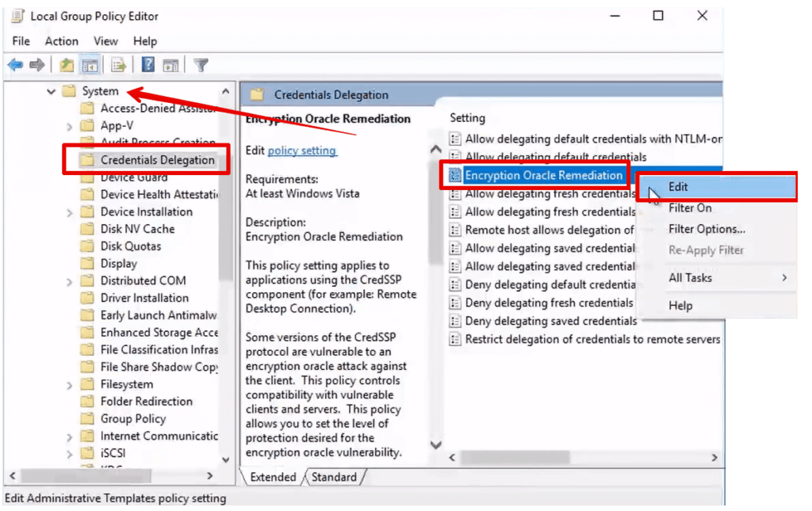Click Edit in the context menu
Viewport: 812px width, 511px height.
pos(678,186)
